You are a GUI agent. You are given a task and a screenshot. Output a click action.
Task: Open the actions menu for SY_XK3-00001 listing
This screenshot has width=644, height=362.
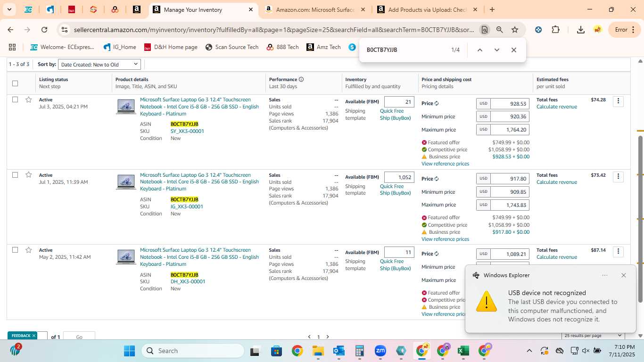pyautogui.click(x=618, y=101)
